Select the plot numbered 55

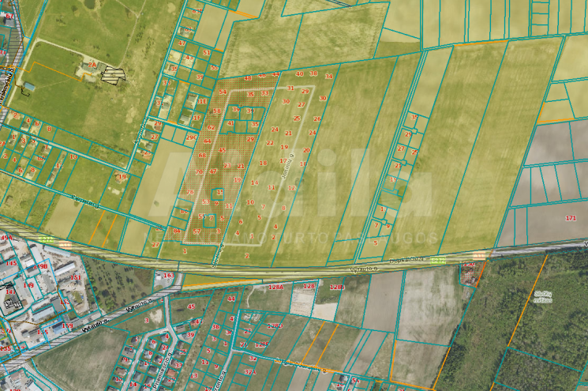click(213, 68)
